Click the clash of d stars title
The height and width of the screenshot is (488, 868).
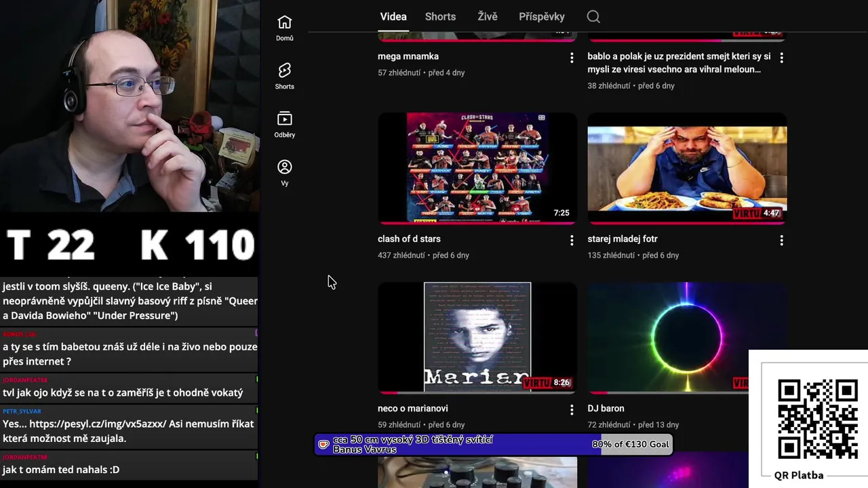point(409,239)
